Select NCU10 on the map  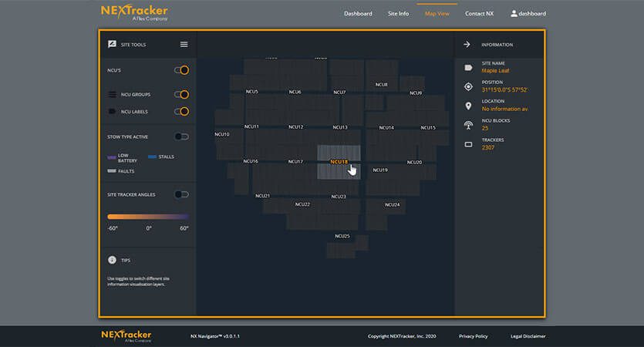222,134
